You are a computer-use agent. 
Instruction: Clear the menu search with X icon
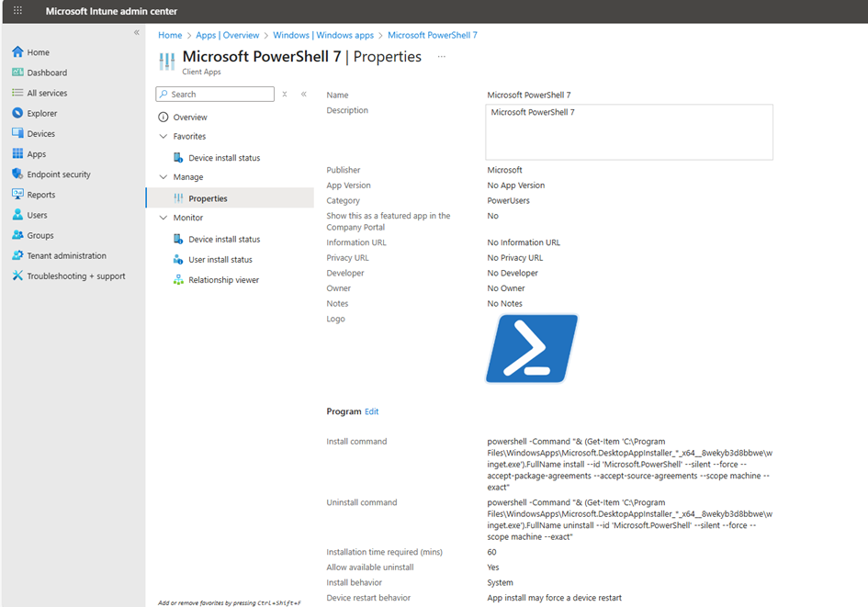(285, 94)
